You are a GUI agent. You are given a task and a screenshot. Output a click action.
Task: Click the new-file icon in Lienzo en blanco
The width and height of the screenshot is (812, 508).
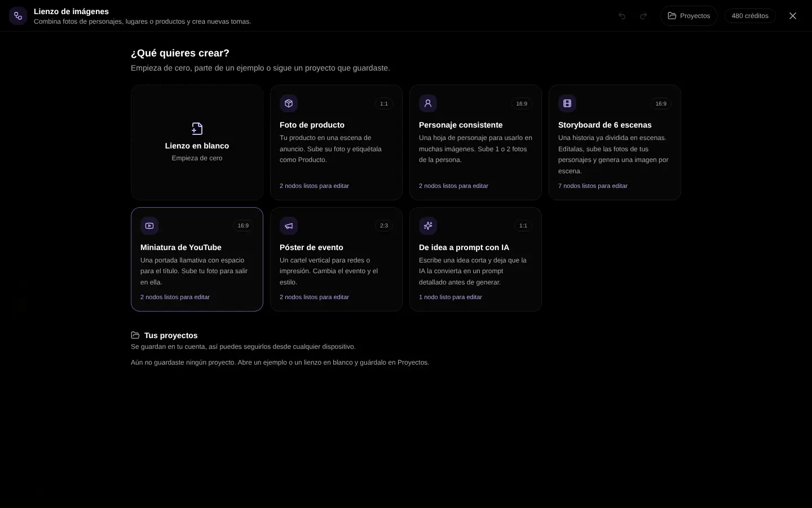pyautogui.click(x=197, y=129)
